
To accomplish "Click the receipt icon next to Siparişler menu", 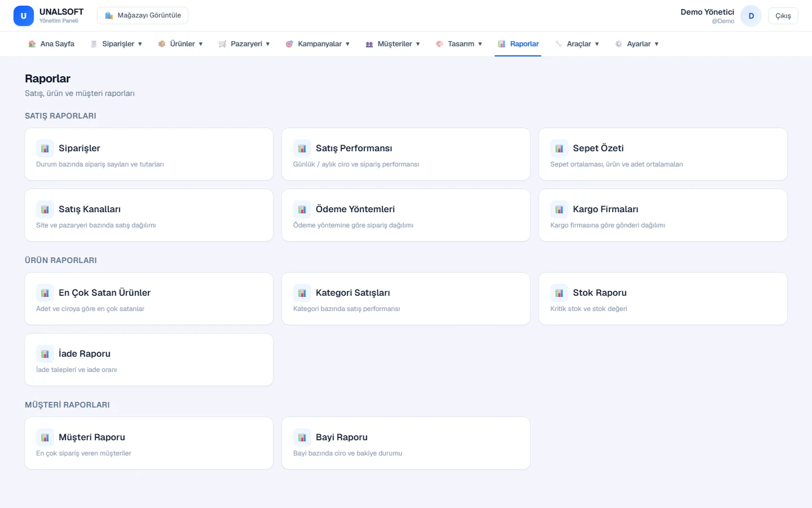I will tap(94, 44).
